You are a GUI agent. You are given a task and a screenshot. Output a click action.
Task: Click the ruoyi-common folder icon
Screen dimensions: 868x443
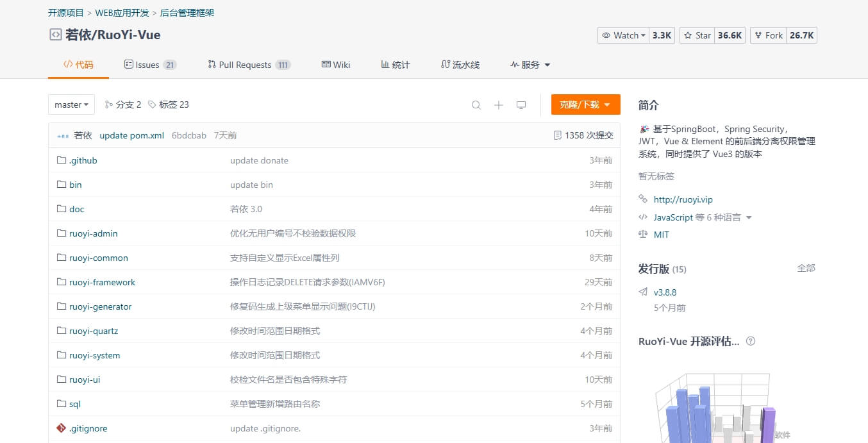[62, 258]
